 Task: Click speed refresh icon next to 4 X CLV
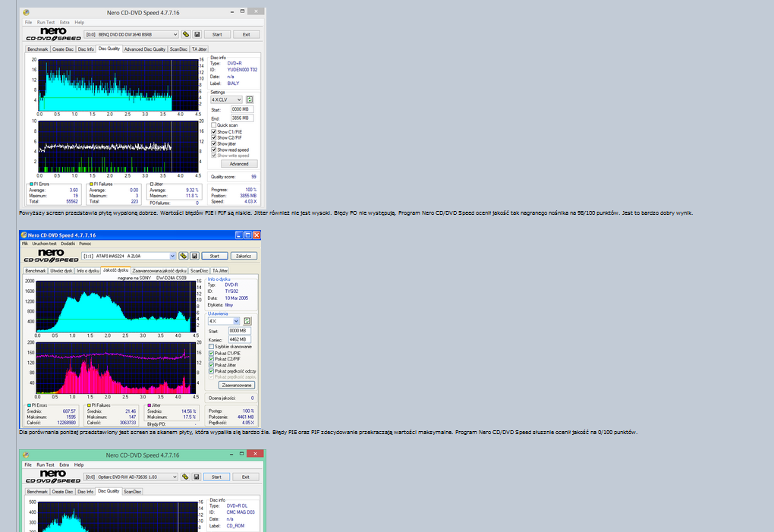pos(250,99)
